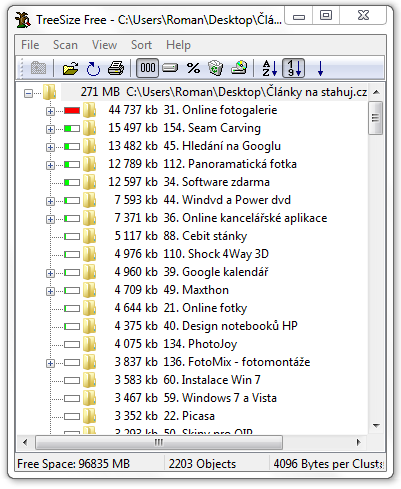The width and height of the screenshot is (401, 489).
Task: Open the Help menu
Action: 178,45
